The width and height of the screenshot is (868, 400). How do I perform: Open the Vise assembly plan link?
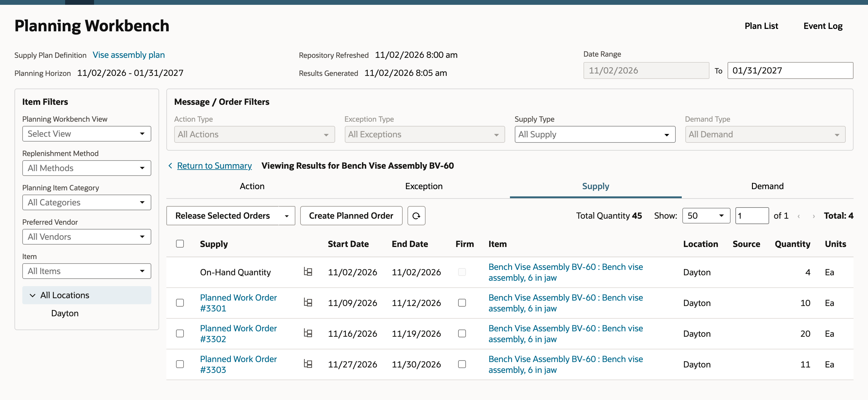click(x=129, y=55)
